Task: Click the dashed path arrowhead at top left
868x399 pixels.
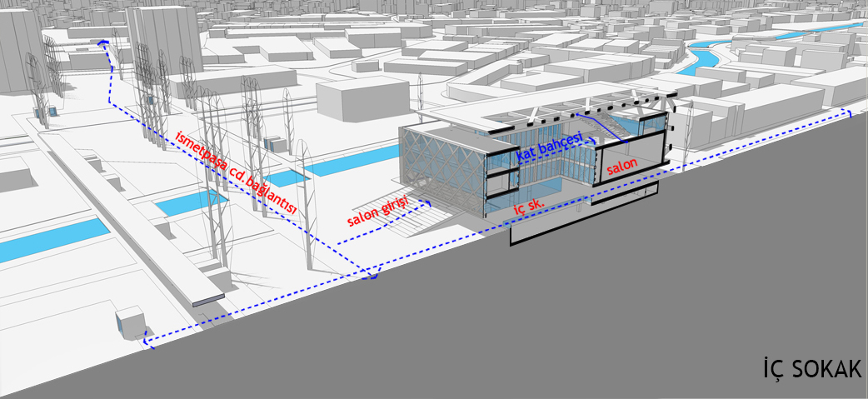Action: click(102, 42)
